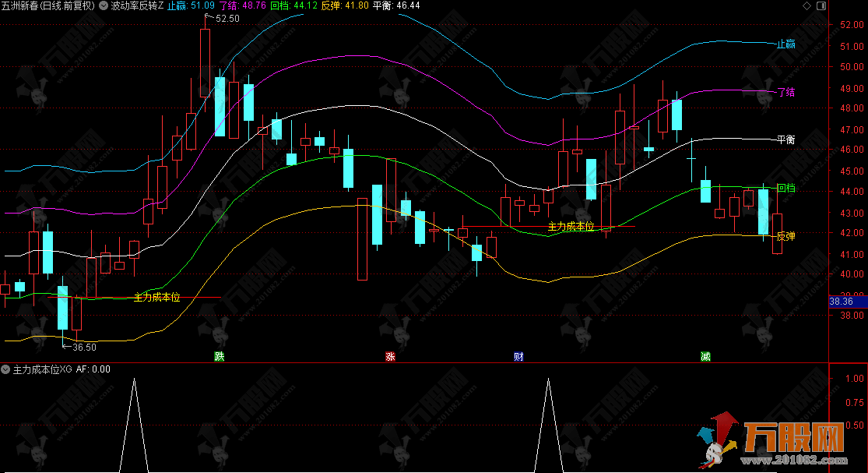
Task: Click the magenta 了结 line label
Action: [785, 92]
